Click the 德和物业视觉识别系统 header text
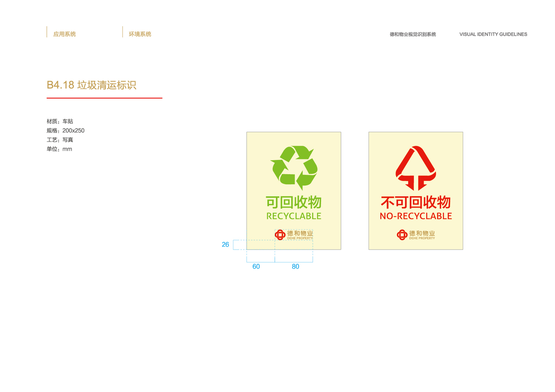 [413, 34]
